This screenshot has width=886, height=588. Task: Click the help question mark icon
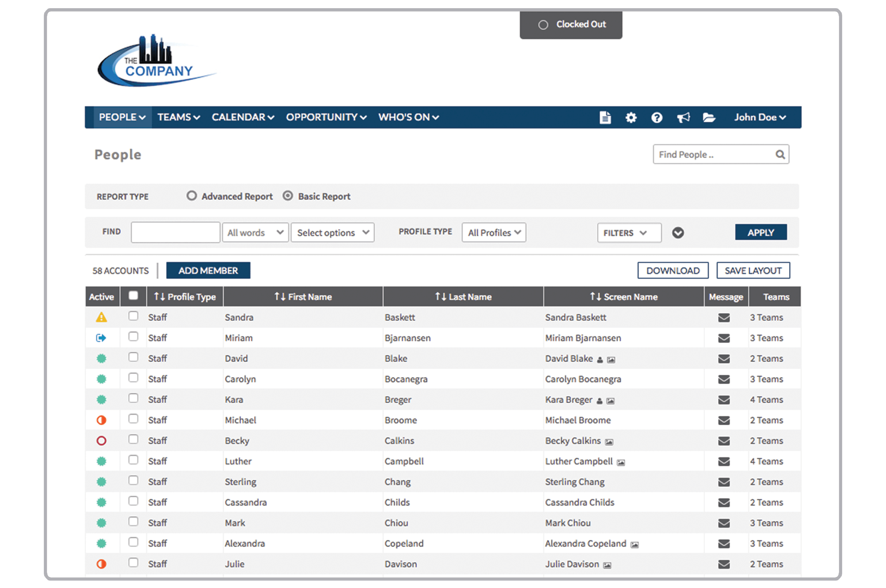[x=656, y=117]
